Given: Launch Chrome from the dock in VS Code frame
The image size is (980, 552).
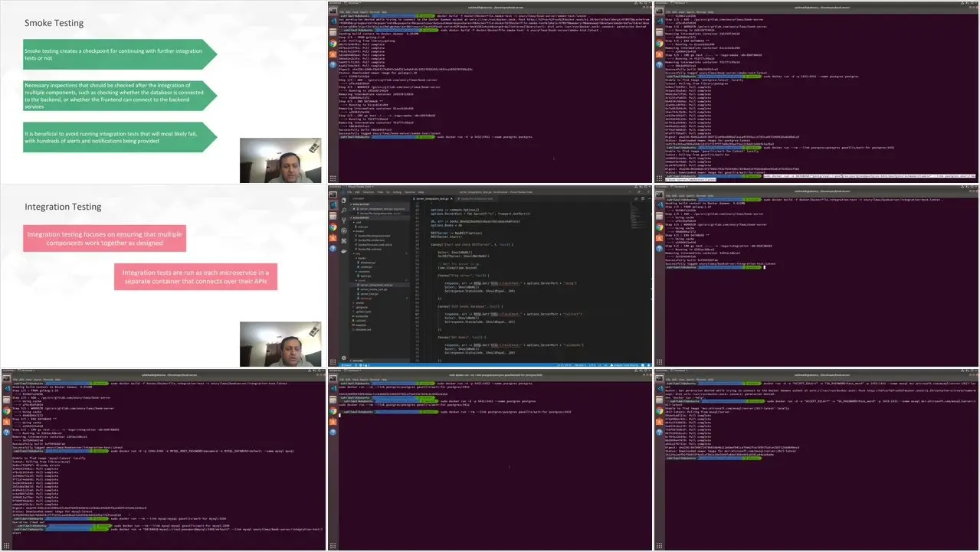Looking at the screenshot, I should (x=333, y=227).
